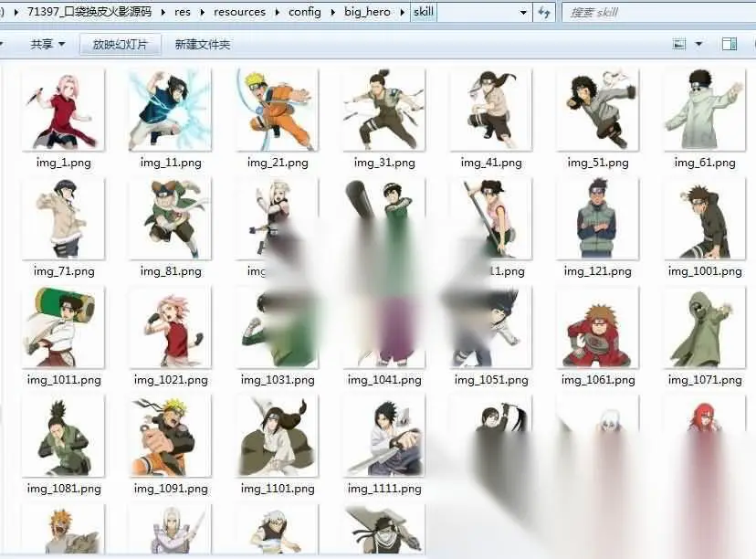The image size is (756, 559).
Task: Select the img_1101.png thumbnail
Action: pyautogui.click(x=278, y=436)
